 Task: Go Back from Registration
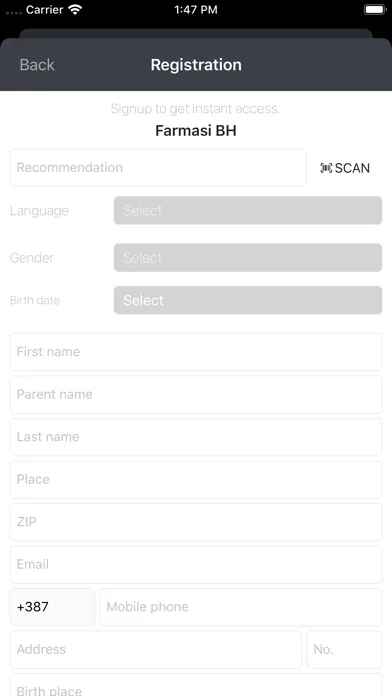pyautogui.click(x=37, y=65)
